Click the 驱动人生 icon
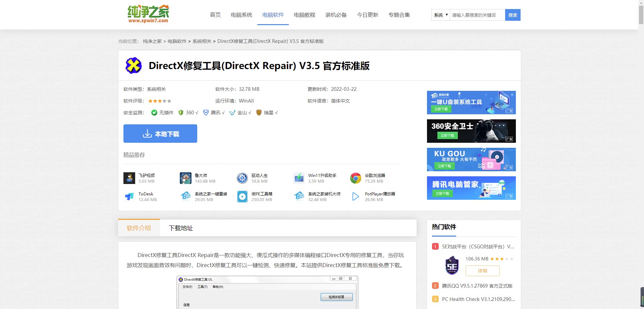Image resolution: width=644 pixels, height=309 pixels. coord(242,178)
